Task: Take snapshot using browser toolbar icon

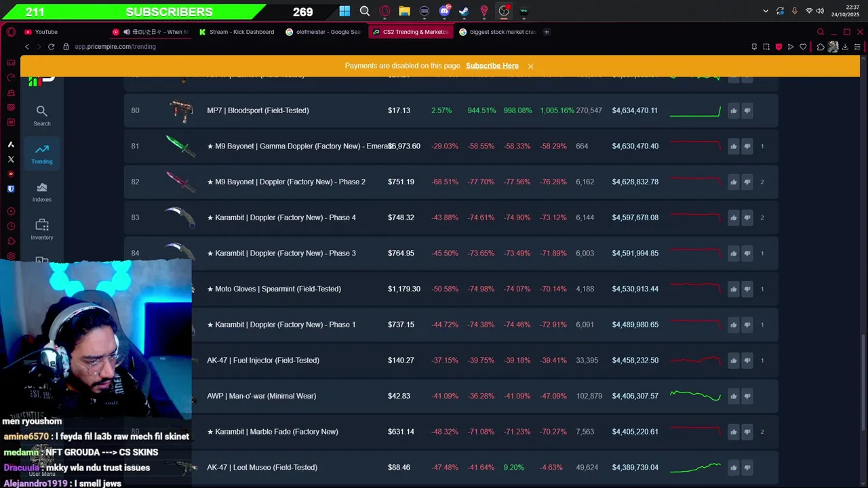Action: (766, 47)
